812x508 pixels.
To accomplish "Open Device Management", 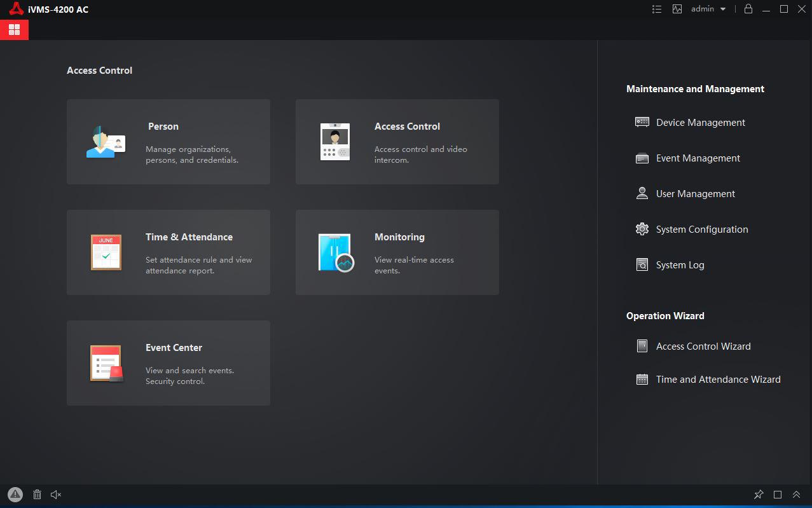I will [700, 123].
